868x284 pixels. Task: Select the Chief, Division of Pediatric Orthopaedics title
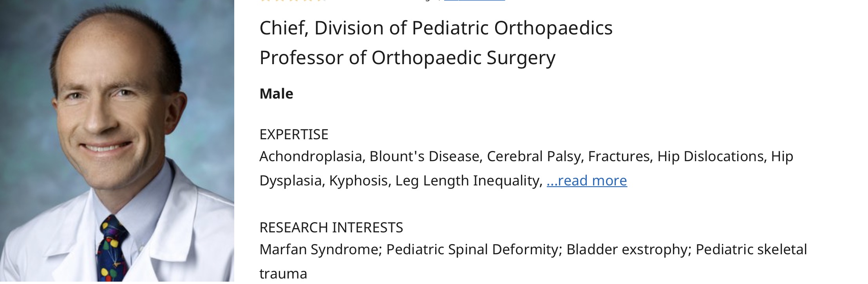[436, 28]
